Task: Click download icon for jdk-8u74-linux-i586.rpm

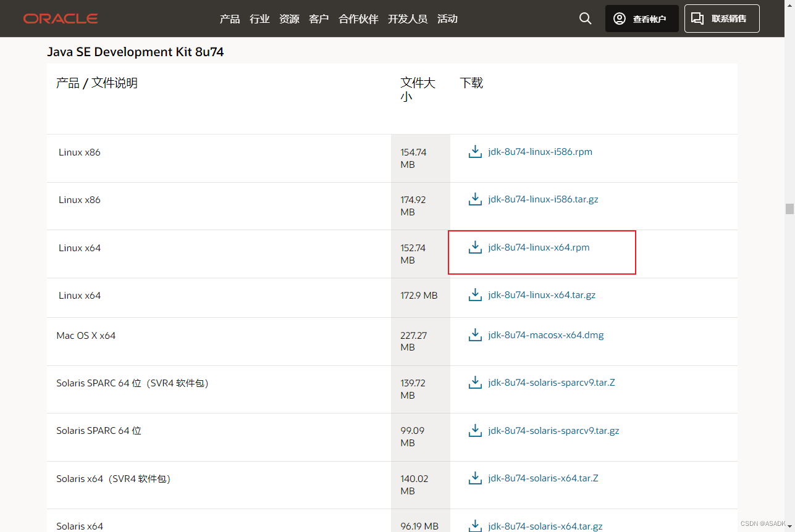Action: [475, 152]
